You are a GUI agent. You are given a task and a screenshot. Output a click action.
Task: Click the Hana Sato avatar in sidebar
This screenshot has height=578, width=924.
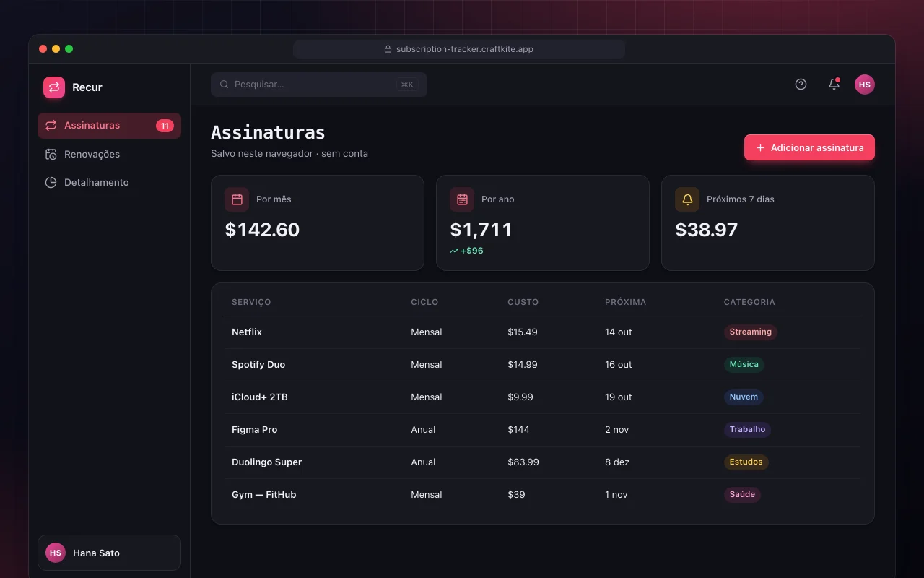(x=56, y=553)
